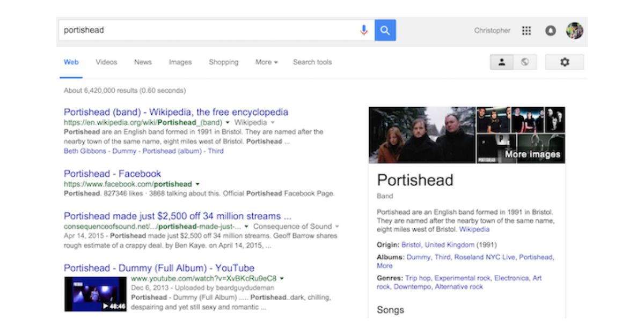Open the Electronica genre link
Image resolution: width=644 pixels, height=335 pixels.
511,278
